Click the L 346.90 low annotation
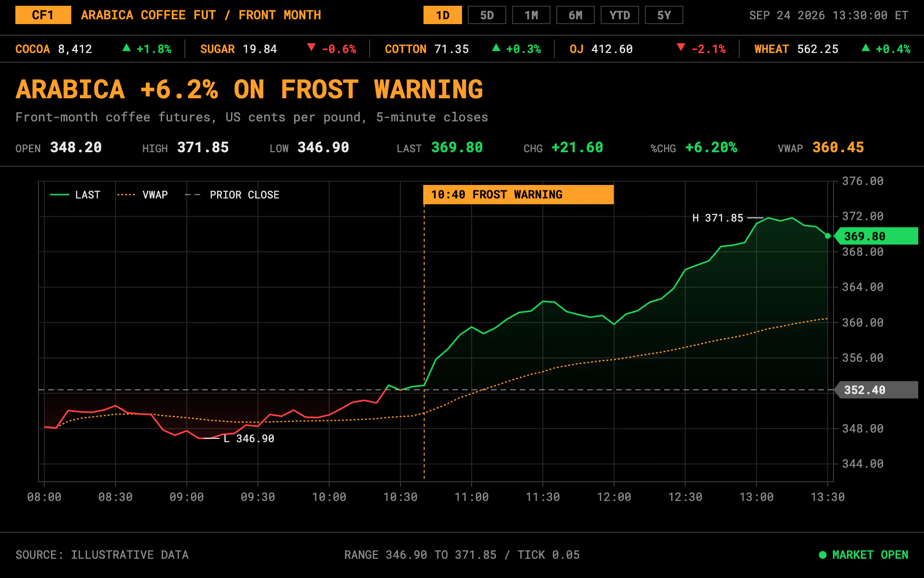Screen dimensions: 924x578 249,438
